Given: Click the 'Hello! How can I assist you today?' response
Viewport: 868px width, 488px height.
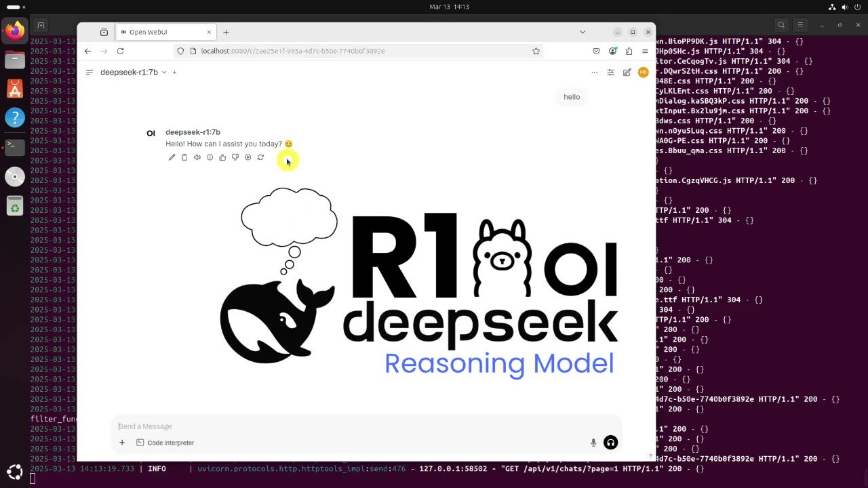Looking at the screenshot, I should [229, 144].
